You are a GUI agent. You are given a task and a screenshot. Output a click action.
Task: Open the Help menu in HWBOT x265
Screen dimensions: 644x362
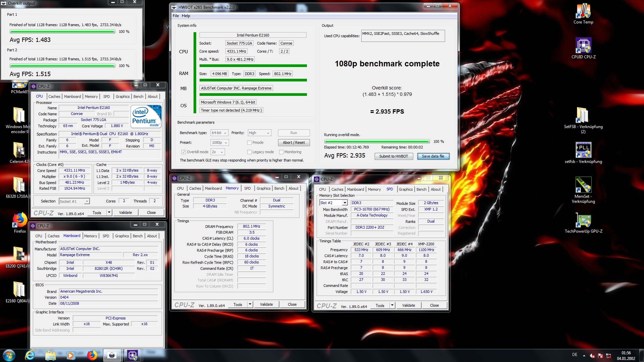point(186,16)
